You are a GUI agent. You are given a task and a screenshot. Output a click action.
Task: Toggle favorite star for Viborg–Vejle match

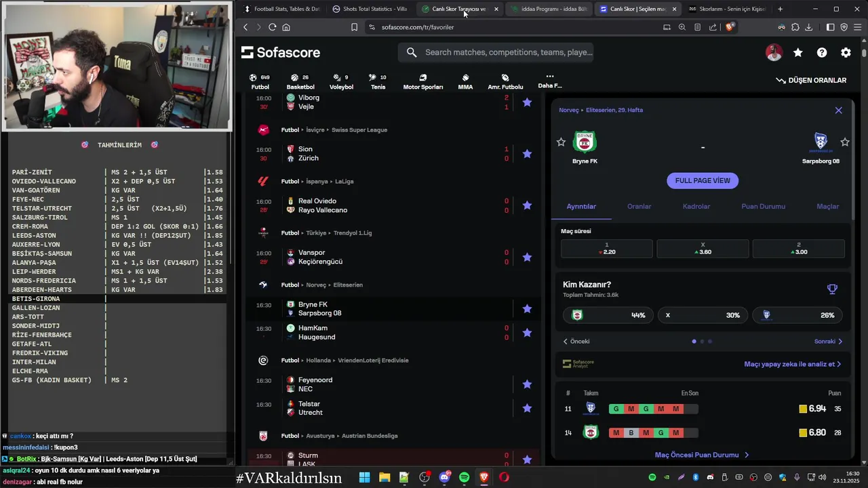pos(527,102)
